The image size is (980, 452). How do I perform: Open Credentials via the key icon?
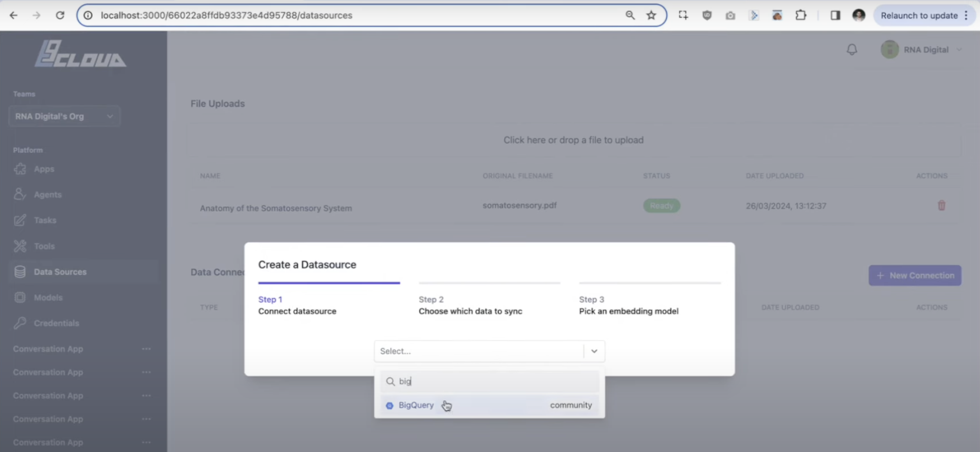tap(20, 323)
